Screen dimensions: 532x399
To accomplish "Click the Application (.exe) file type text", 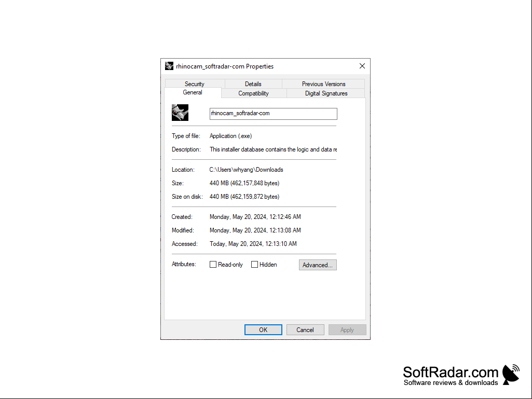I will [x=231, y=136].
